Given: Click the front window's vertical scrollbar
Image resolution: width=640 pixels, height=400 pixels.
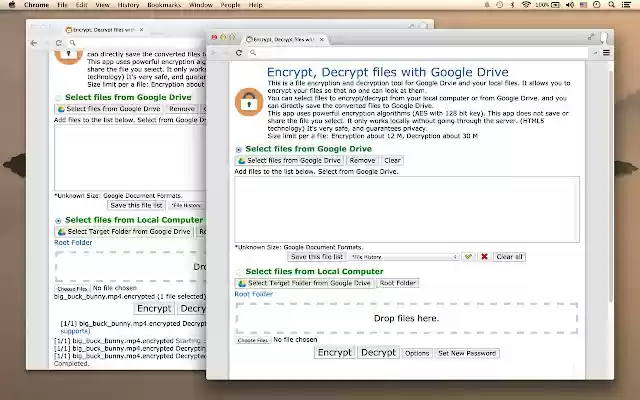Looking at the screenshot, I should 610,186.
